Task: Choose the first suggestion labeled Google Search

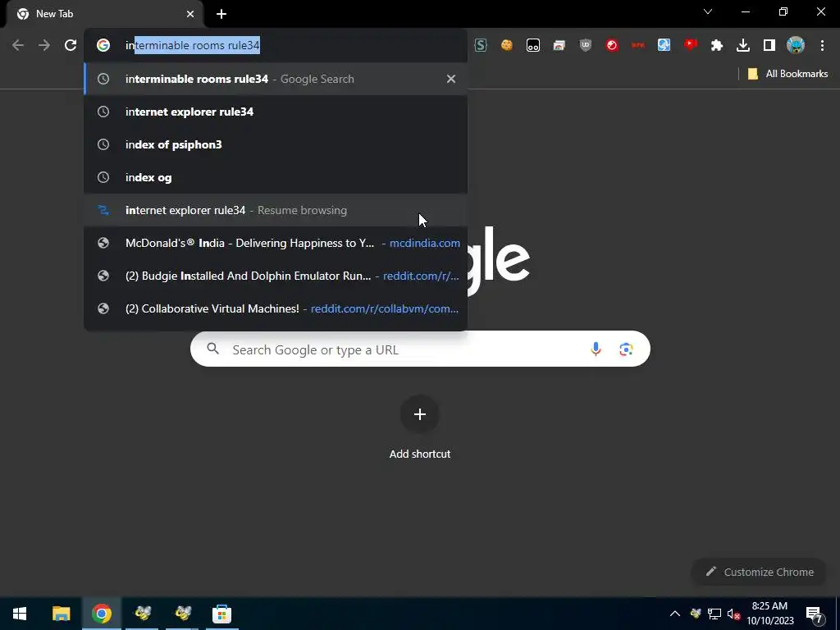Action: tap(276, 79)
